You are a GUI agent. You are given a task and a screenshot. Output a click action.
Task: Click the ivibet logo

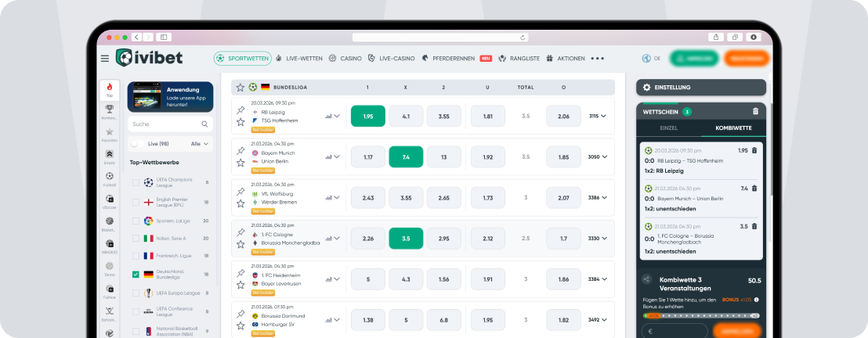149,58
